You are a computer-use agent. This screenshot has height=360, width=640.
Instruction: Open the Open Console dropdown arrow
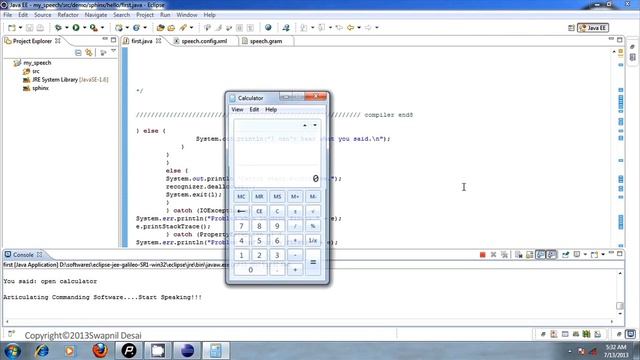coord(603,255)
